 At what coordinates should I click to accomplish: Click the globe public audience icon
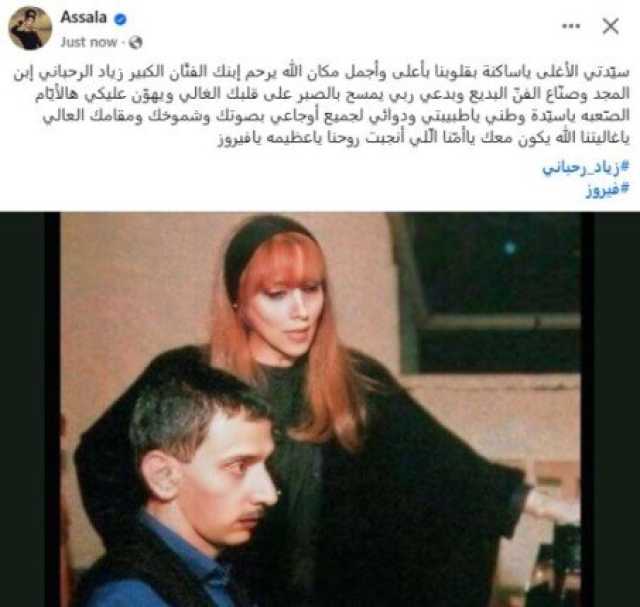pos(136,42)
